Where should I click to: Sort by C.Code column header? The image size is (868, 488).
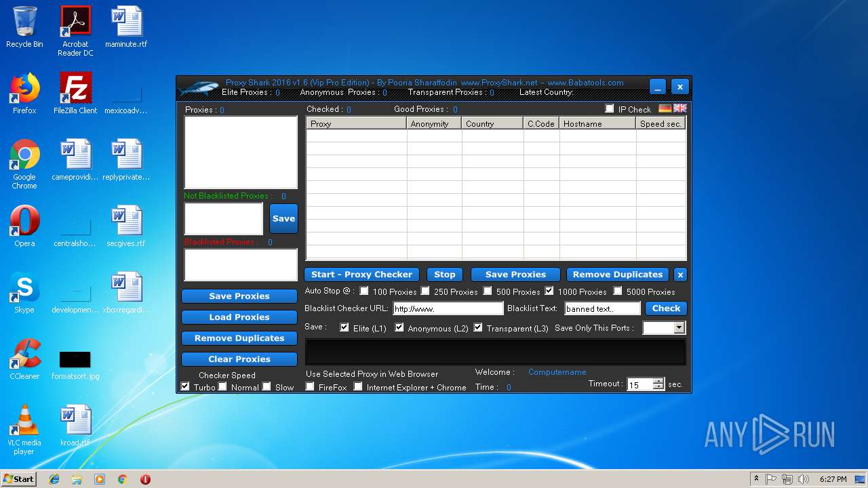pos(541,123)
